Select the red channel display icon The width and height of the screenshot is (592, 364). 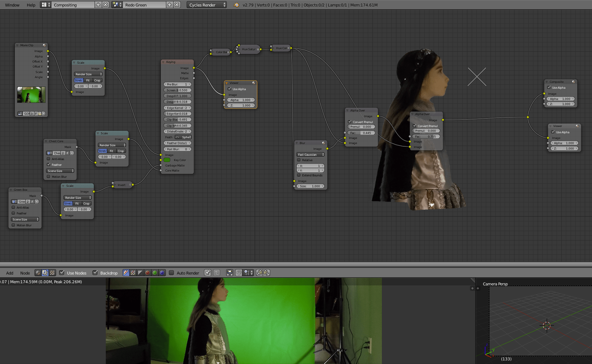point(147,273)
